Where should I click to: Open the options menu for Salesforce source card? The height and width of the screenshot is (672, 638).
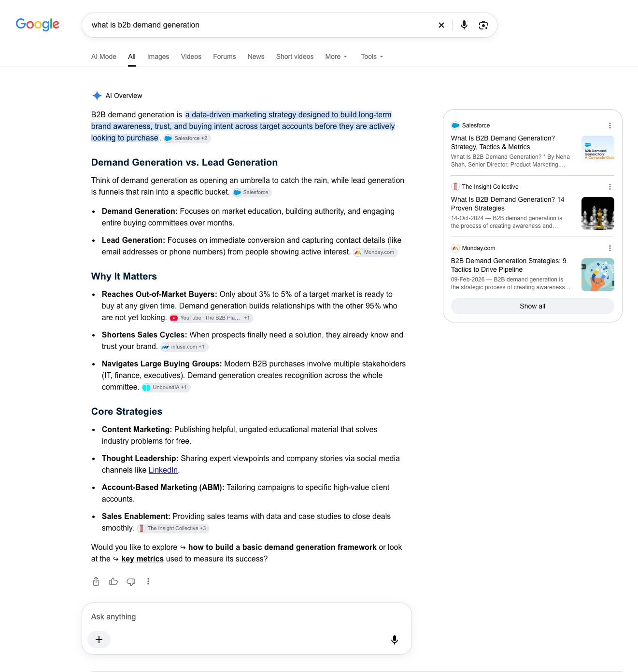click(x=610, y=126)
